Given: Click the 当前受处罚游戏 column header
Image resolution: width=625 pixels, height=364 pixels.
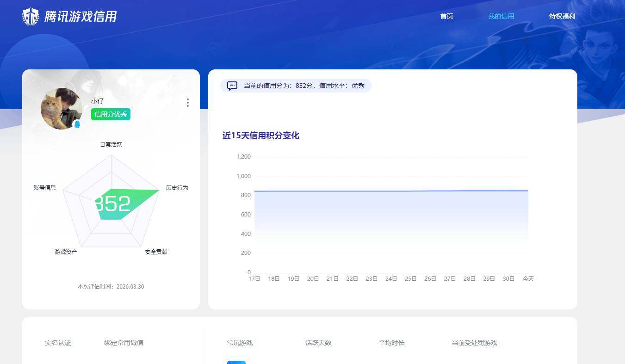Looking at the screenshot, I should [475, 343].
